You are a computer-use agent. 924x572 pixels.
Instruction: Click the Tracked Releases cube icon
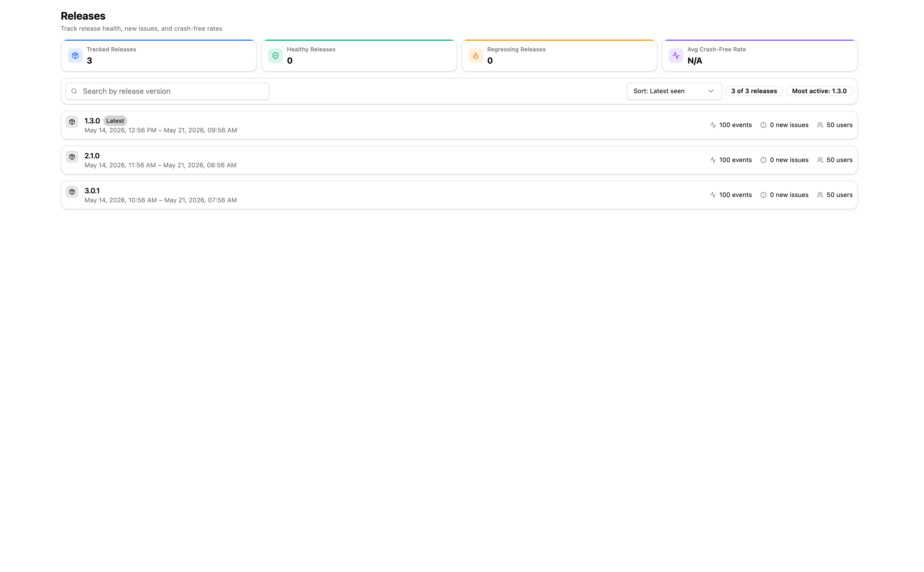pyautogui.click(x=75, y=56)
